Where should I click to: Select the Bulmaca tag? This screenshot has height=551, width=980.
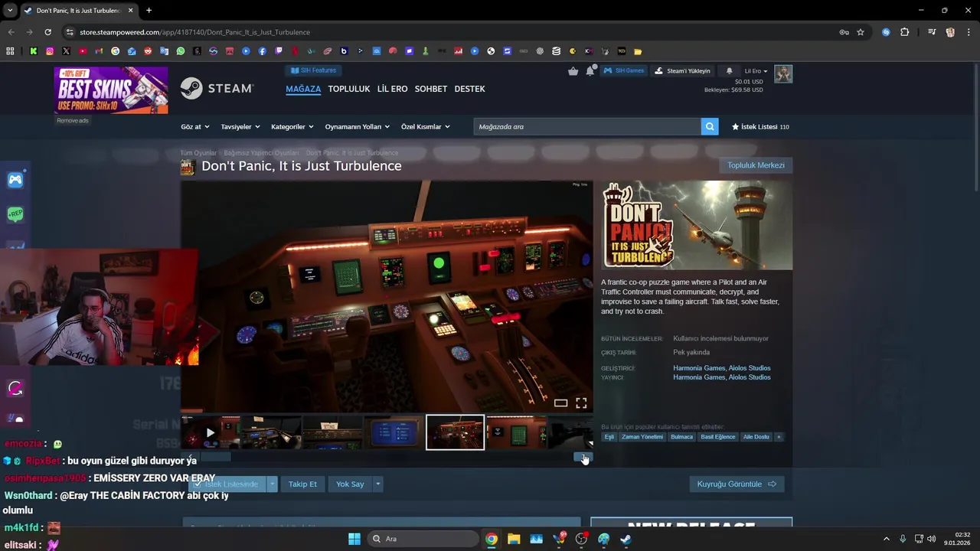coord(681,437)
